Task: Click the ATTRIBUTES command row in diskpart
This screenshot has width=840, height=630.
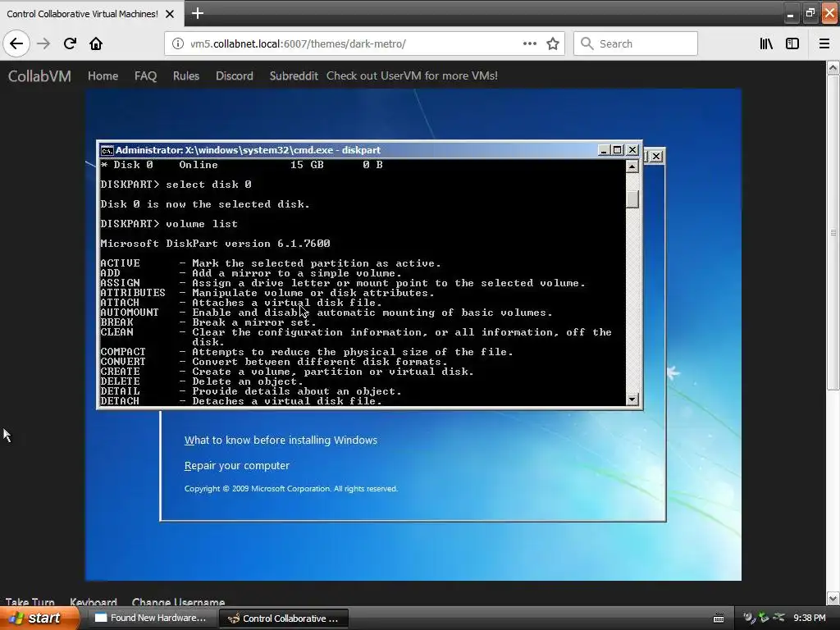Action: tap(267, 293)
